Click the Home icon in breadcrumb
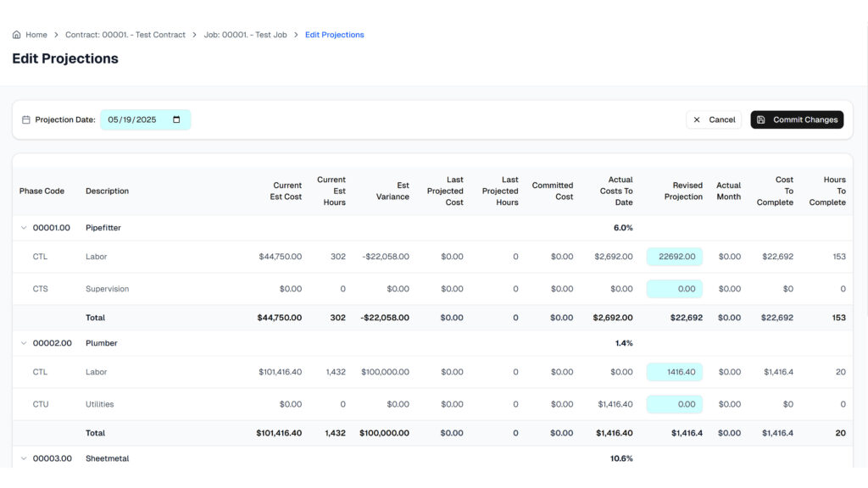This screenshot has width=868, height=488. pos(16,35)
